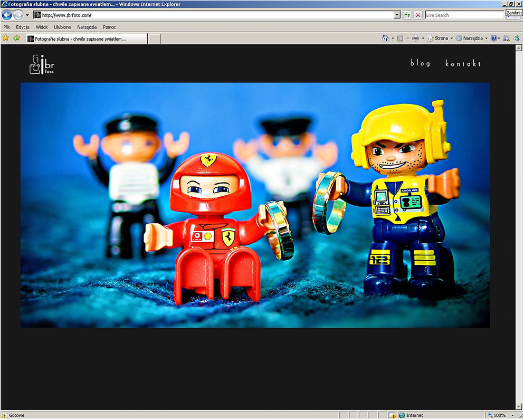Click Add to Favorites star-plus icon
Screen dimensions: 524x420
[x=17, y=38]
